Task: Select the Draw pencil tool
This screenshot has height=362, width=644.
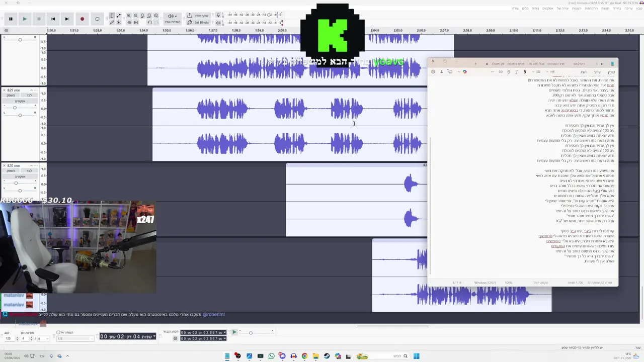Action: [112, 23]
